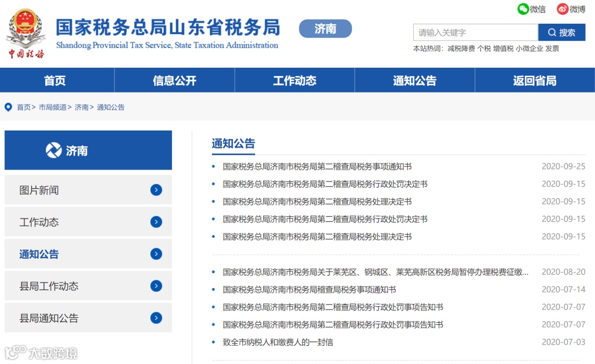This screenshot has width=595, height=364.
Task: Click the 济南 sidebar header logo icon
Action: (x=53, y=150)
